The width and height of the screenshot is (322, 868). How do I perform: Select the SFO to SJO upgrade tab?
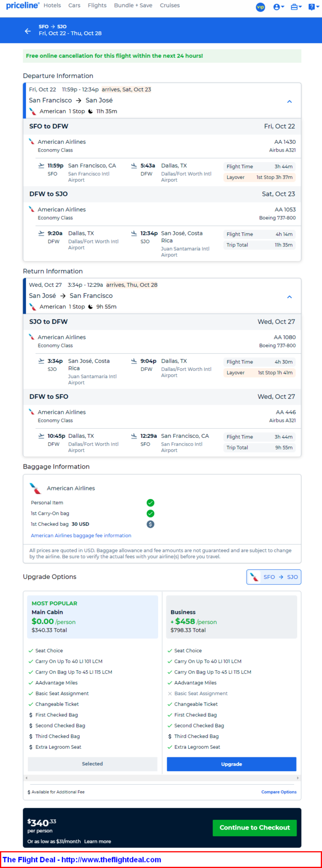pos(274,577)
